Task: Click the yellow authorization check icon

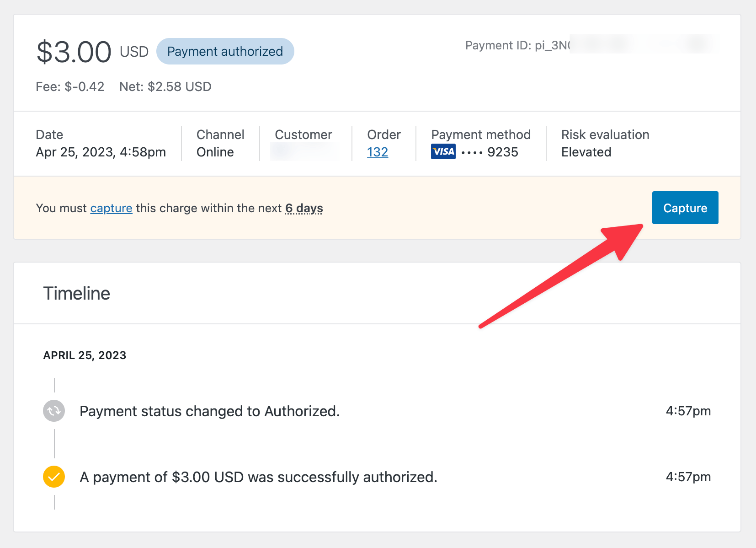Action: (x=53, y=477)
